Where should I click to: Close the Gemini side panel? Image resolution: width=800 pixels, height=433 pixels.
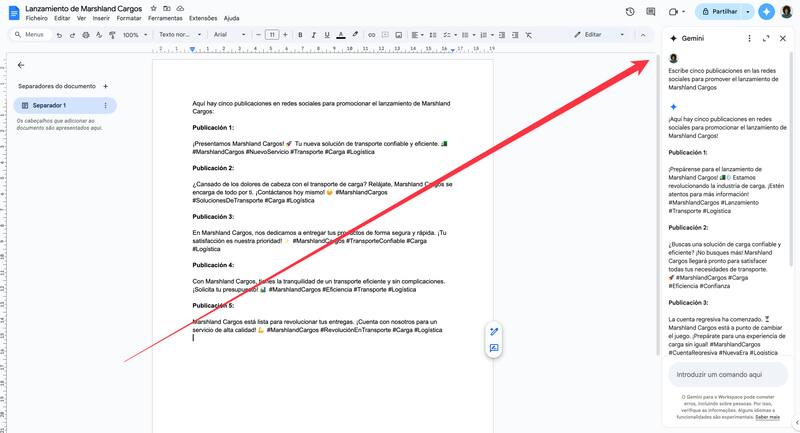tap(783, 38)
